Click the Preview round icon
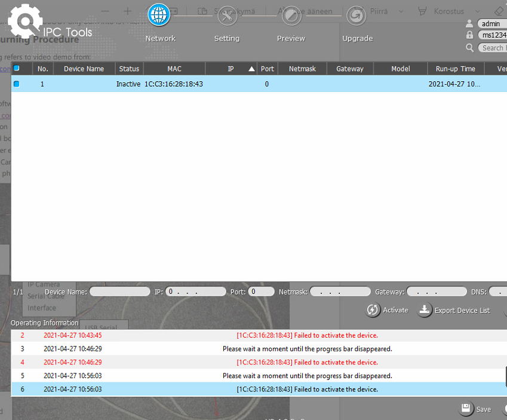This screenshot has height=420, width=507. click(291, 16)
